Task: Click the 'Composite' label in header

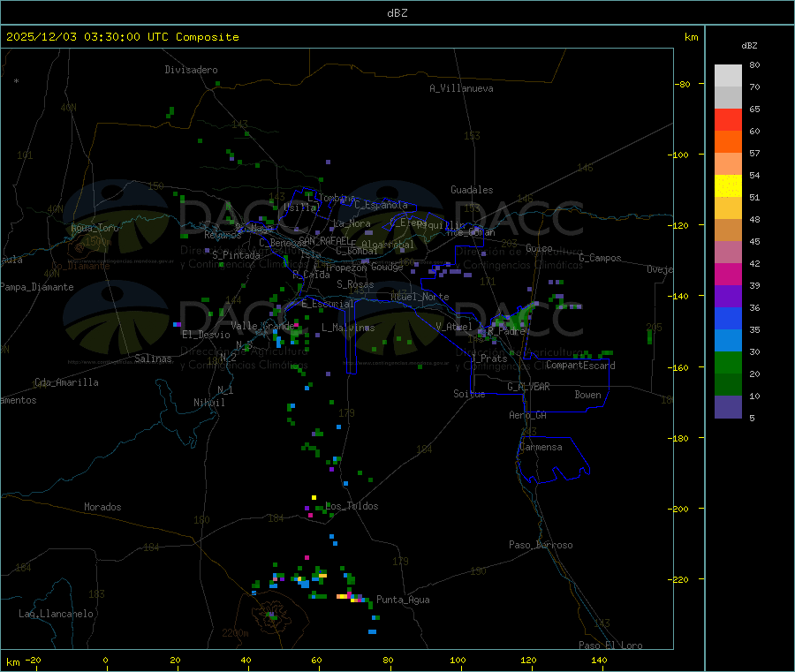Action: [208, 37]
